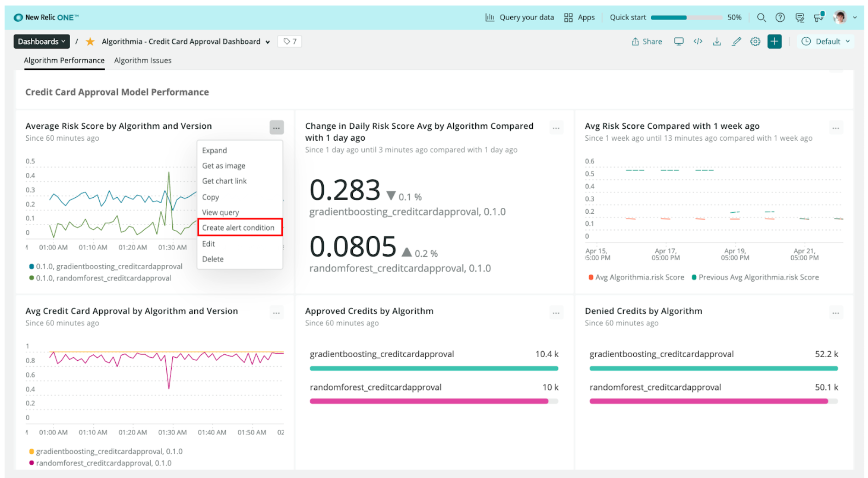Open the tag count badge showing 7
This screenshot has width=868, height=478.
point(289,41)
